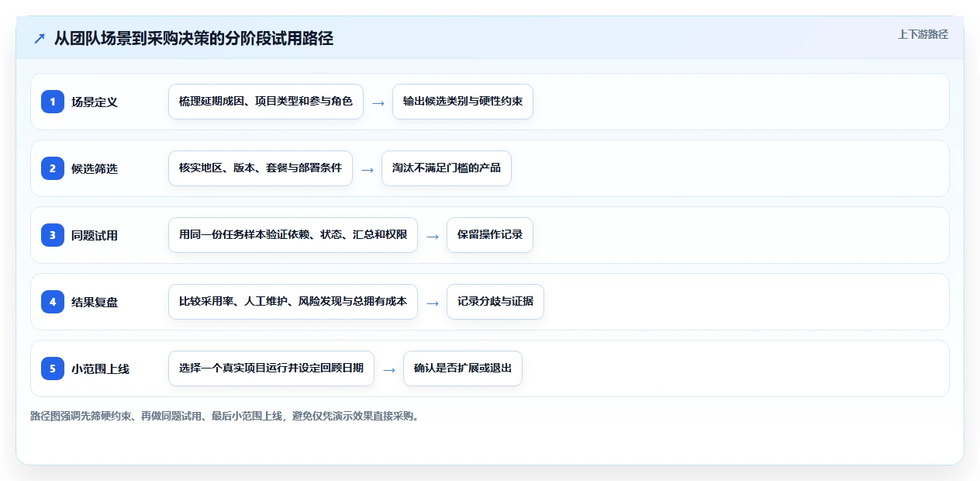Select 梳理延期成因、项目类型和参与角色 box

click(266, 102)
